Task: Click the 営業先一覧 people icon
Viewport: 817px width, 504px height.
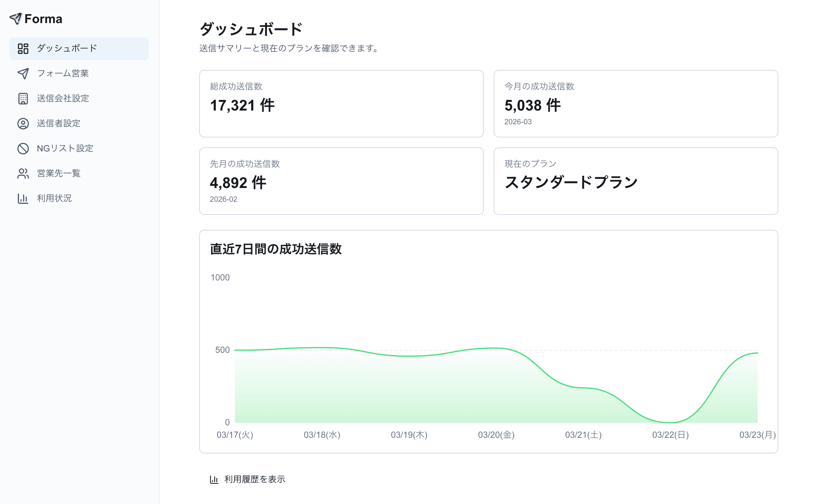Action: coord(23,174)
